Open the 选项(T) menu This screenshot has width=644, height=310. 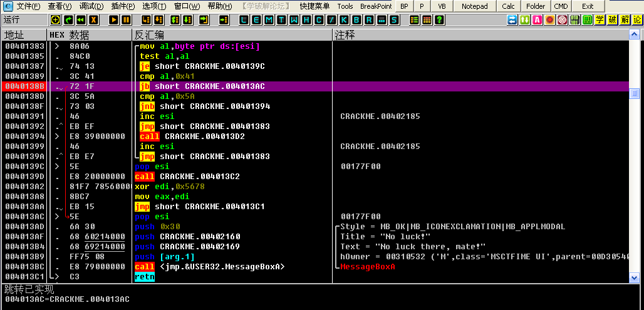pyautogui.click(x=155, y=6)
